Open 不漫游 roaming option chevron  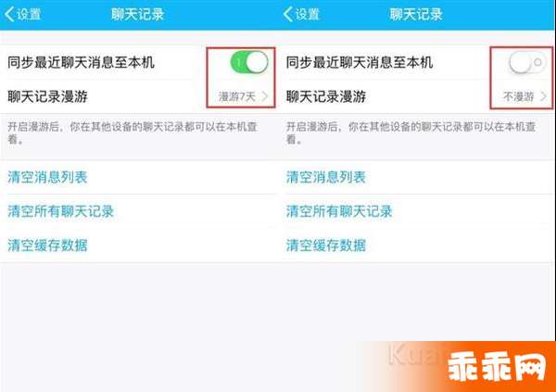543,96
